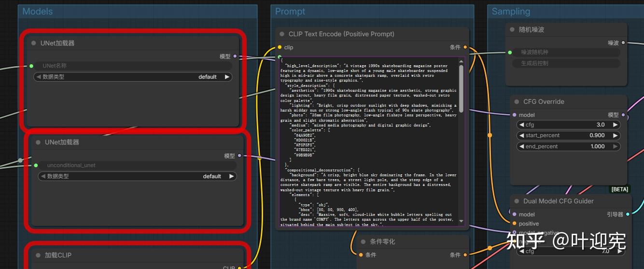Viewport: 644px width, 269px height.
Task: Click the 加载CLIP node title
Action: 58,255
